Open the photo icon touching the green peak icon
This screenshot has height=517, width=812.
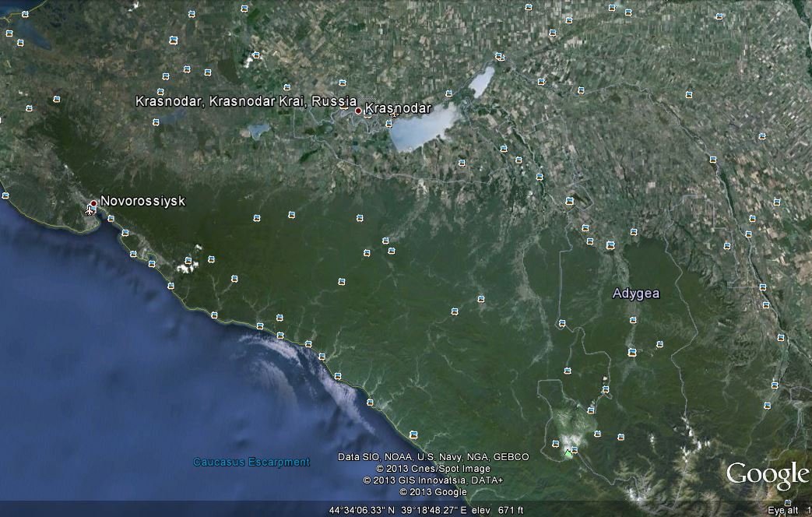575,450
